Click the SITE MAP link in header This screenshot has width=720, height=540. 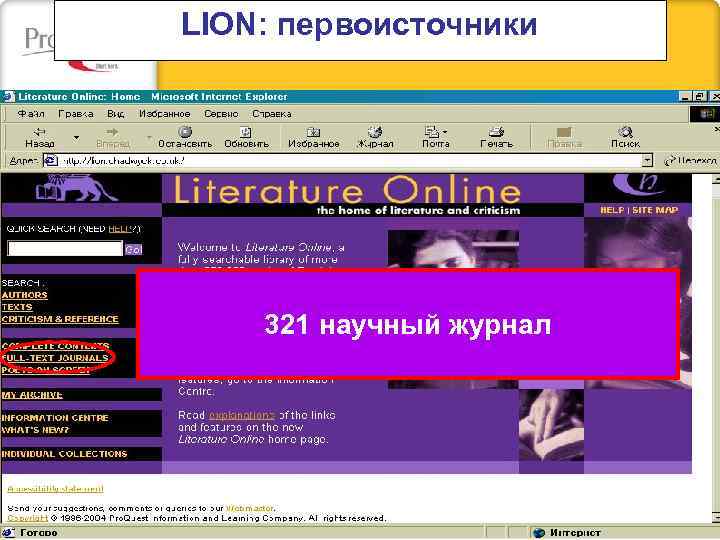[x=655, y=210]
